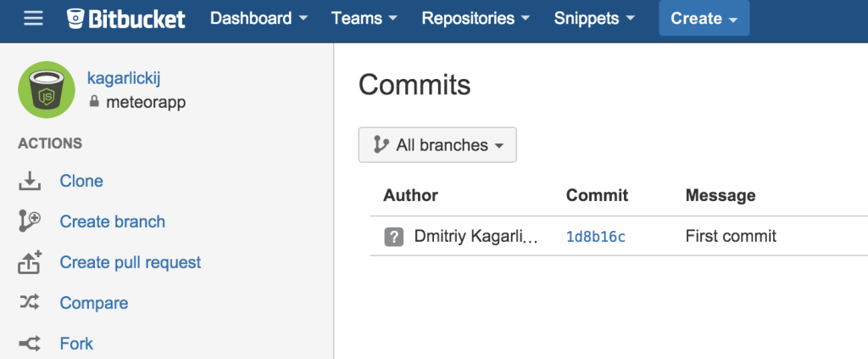
Task: Open the Repositories dropdown menu
Action: (476, 18)
